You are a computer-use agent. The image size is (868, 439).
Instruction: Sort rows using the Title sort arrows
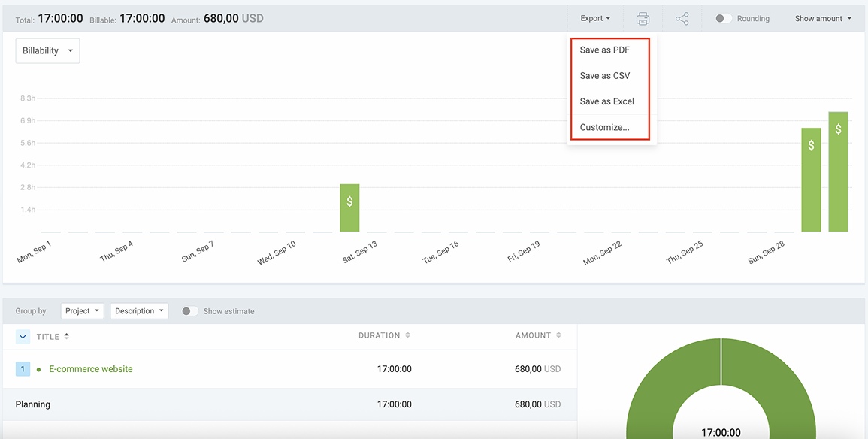click(65, 336)
